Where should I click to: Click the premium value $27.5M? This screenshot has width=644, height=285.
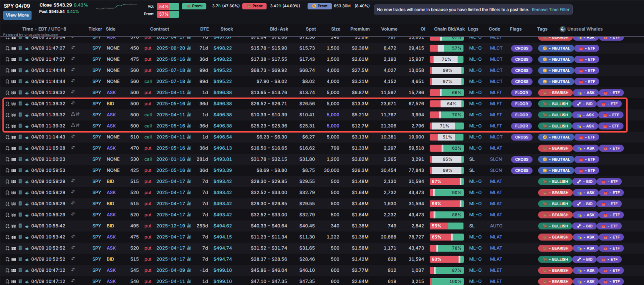(x=360, y=70)
